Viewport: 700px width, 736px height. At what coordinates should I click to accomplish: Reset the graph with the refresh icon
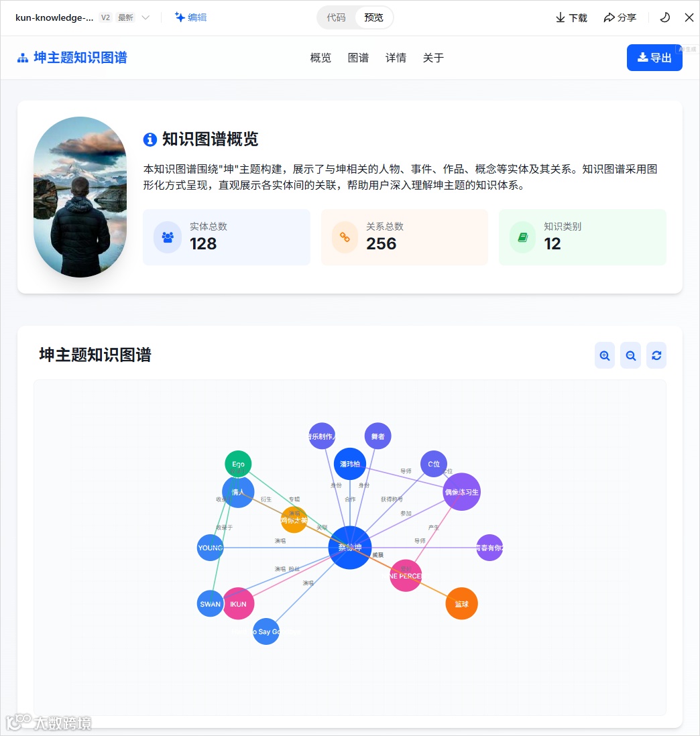(x=656, y=355)
